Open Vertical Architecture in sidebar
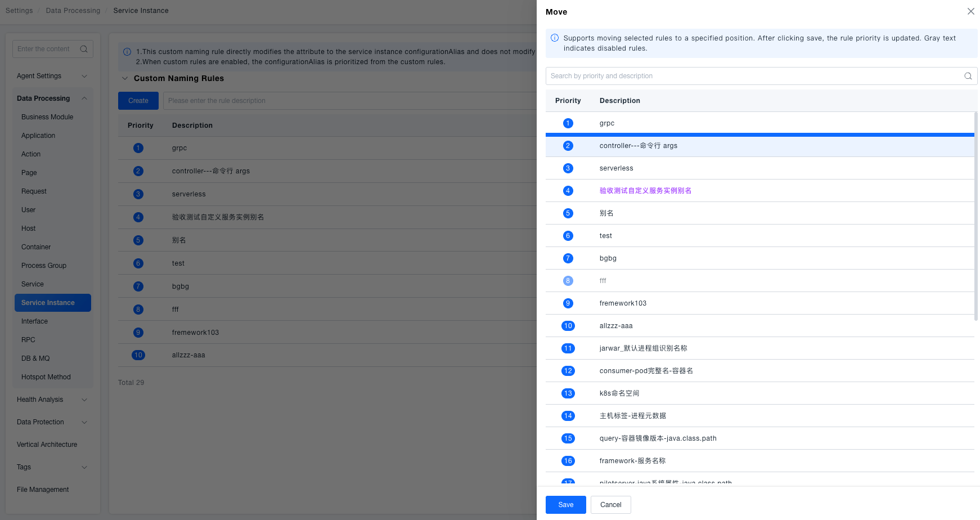Image resolution: width=980 pixels, height=520 pixels. point(47,445)
